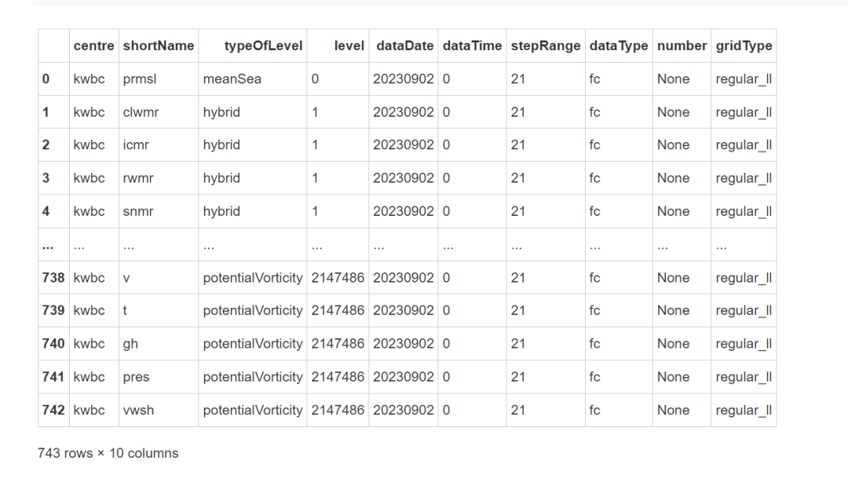This screenshot has height=504, width=848.
Task: Select the dataDate column header
Action: click(x=404, y=46)
